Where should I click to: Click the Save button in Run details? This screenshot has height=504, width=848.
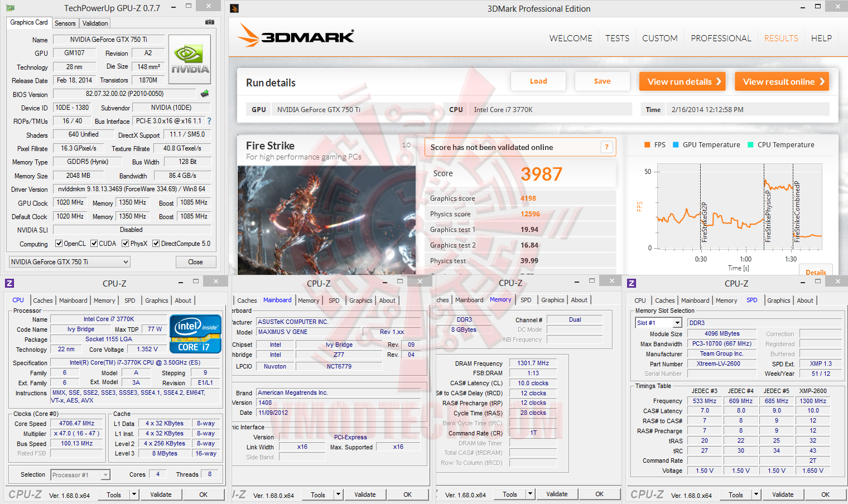click(x=602, y=81)
